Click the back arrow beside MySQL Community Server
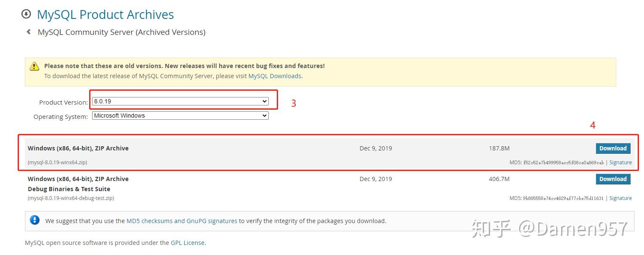 29,32
